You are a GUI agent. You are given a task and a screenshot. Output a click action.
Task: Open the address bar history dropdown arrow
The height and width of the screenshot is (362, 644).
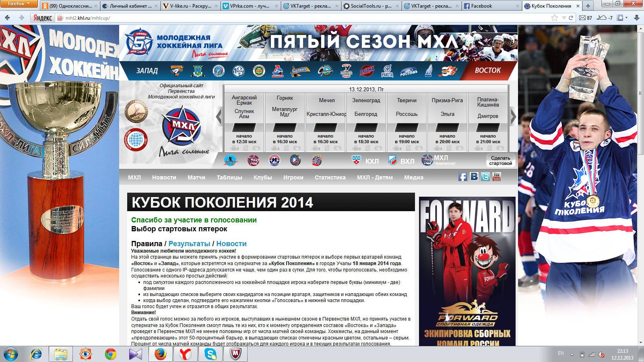click(x=564, y=18)
